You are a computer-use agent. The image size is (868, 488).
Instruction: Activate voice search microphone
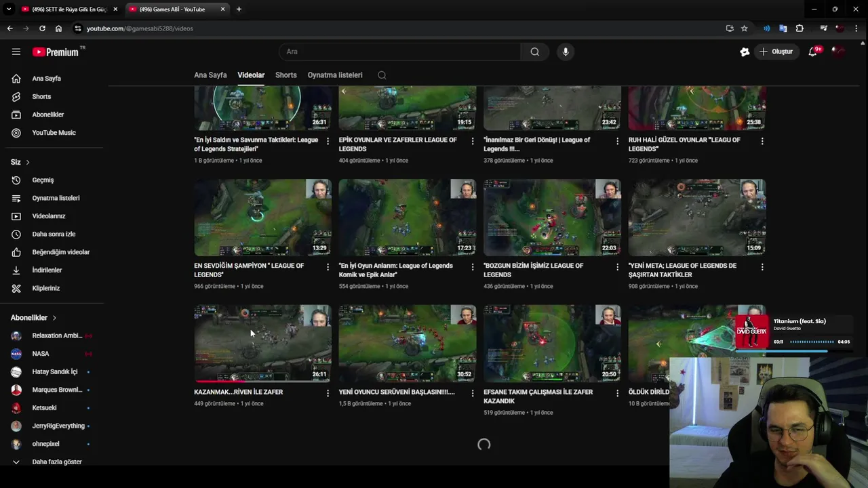(x=565, y=52)
